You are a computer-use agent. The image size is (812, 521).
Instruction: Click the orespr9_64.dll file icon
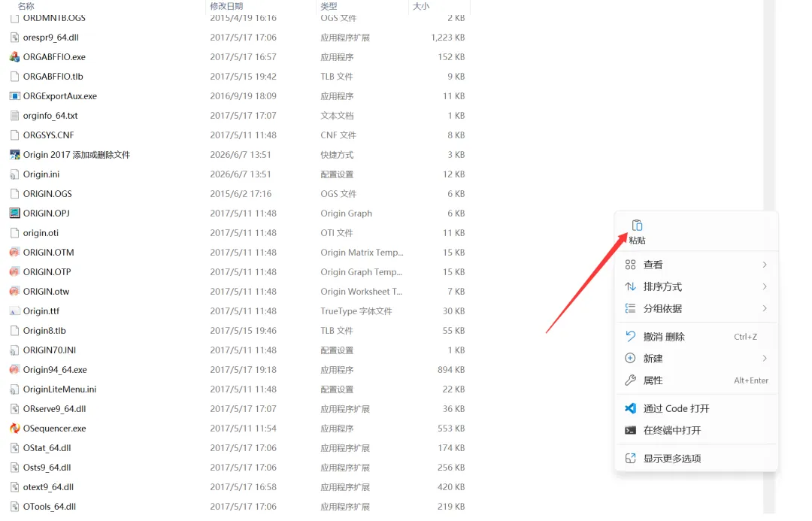tap(14, 38)
